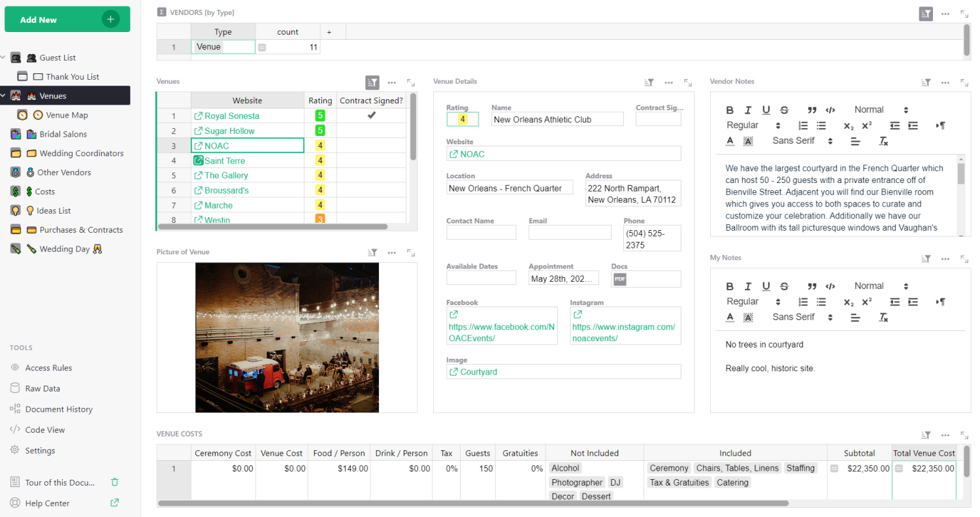The image size is (980, 517).
Task: Check Contract Signed for Broussard's row
Action: 372,190
